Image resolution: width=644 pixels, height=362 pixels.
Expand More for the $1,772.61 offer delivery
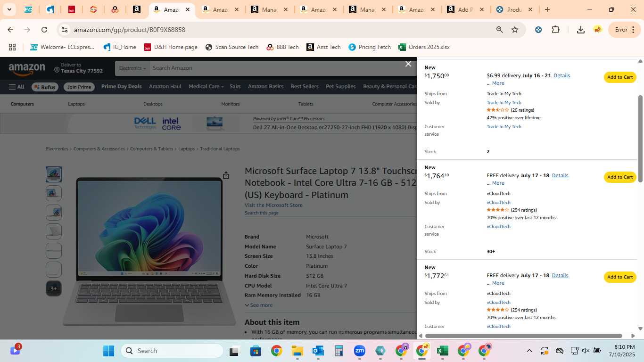[498, 283]
